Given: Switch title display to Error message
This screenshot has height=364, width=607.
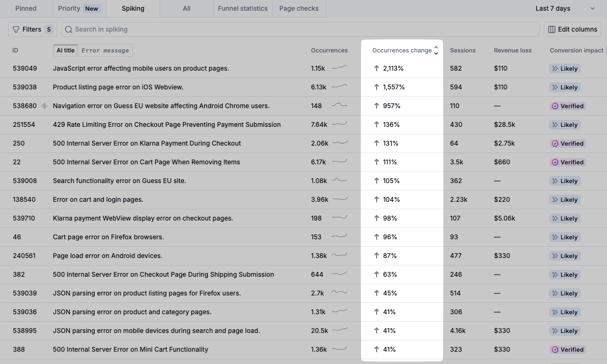Looking at the screenshot, I should (x=105, y=50).
